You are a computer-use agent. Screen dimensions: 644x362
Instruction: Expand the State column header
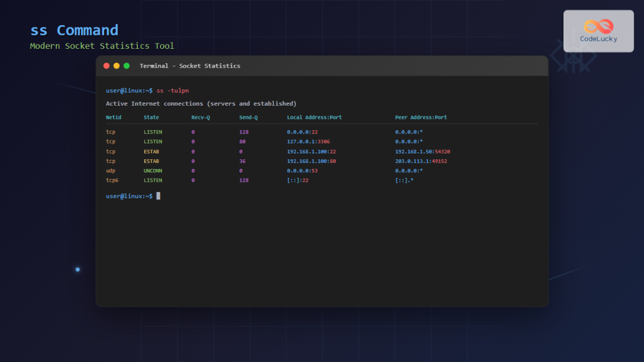tap(151, 117)
